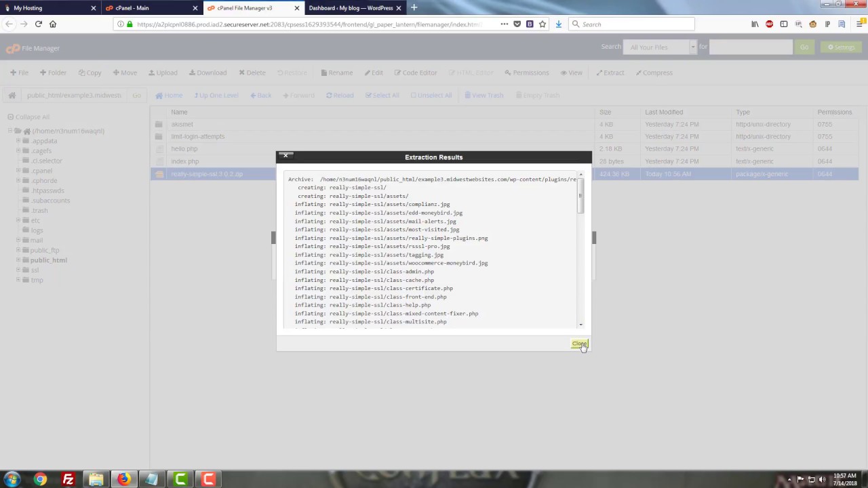Viewport: 868px width, 488px height.
Task: Open the Edit tool
Action: coord(374,73)
